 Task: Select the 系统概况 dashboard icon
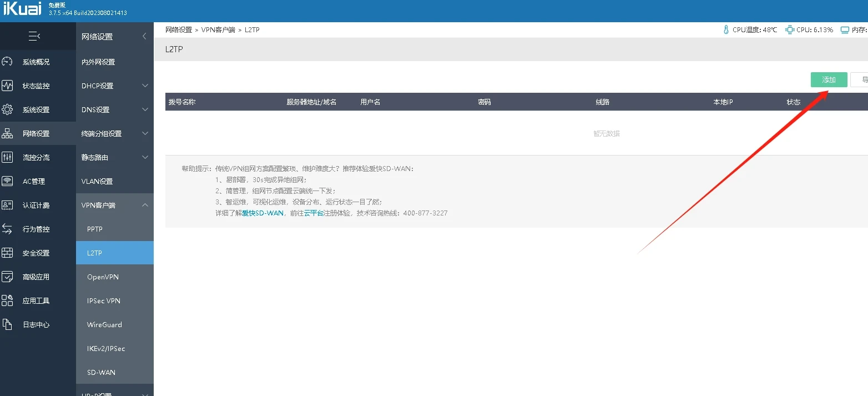coord(7,62)
